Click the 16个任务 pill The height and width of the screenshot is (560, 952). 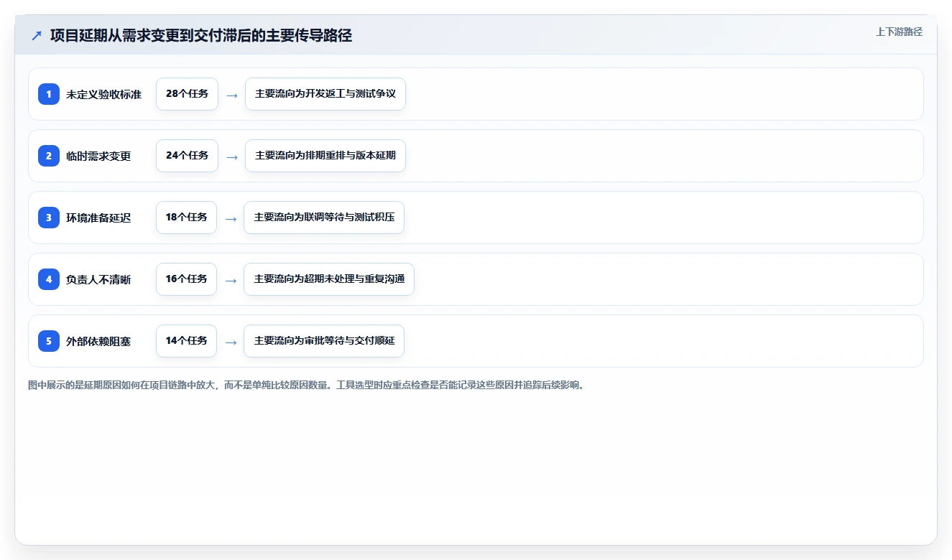pos(186,279)
